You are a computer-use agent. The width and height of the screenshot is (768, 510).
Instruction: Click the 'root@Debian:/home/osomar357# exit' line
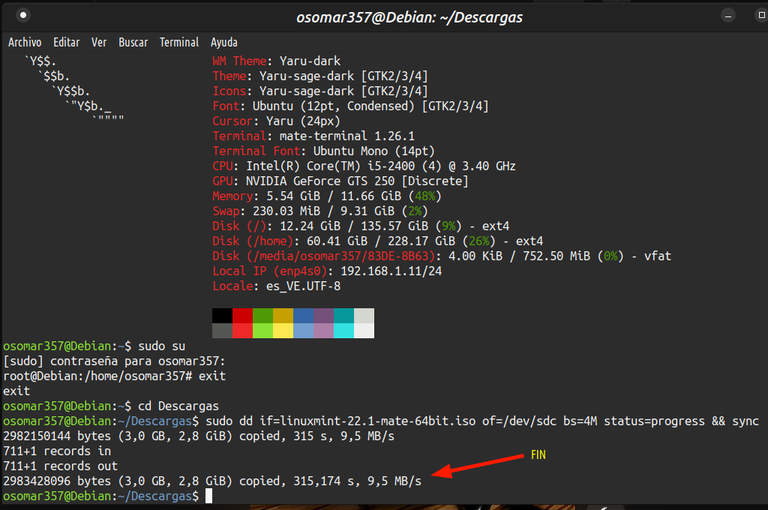click(x=114, y=376)
